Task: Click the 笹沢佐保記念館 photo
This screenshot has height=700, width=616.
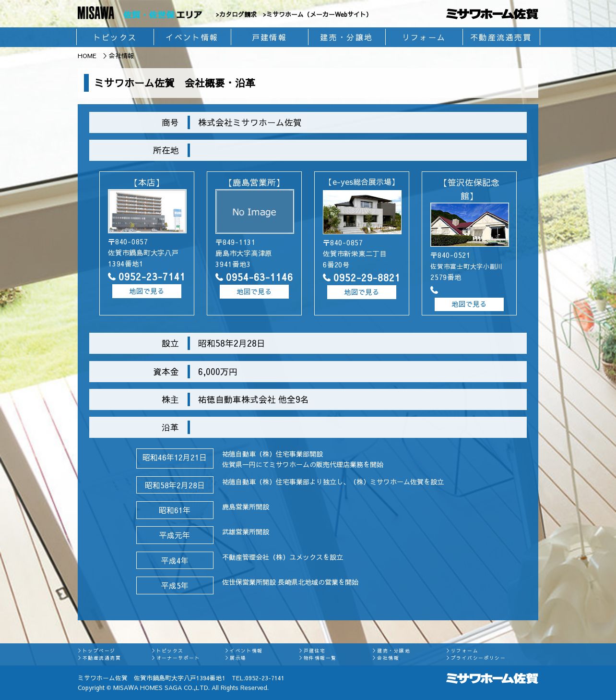Action: [469, 225]
